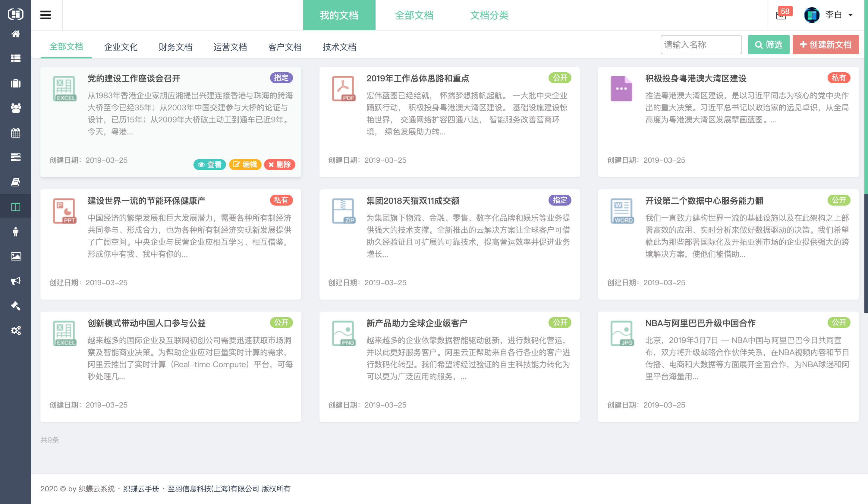868x504 pixels.
Task: Select the users group sidebar icon
Action: (15, 108)
